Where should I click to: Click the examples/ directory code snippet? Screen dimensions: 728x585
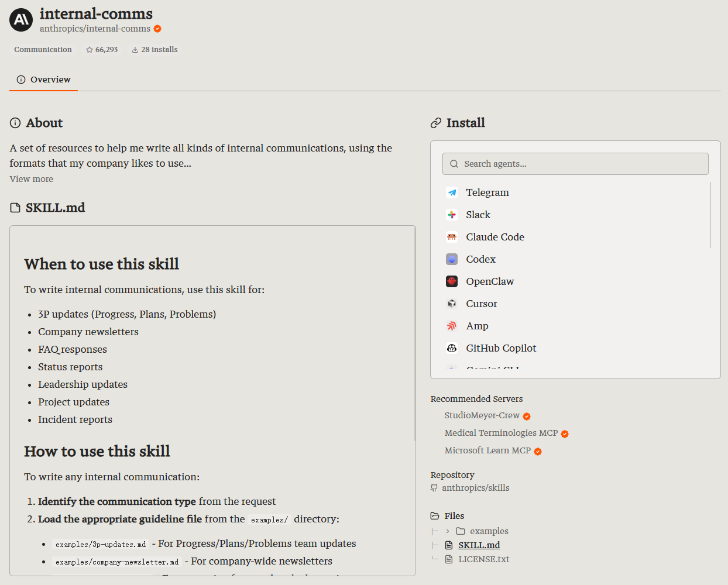269,519
